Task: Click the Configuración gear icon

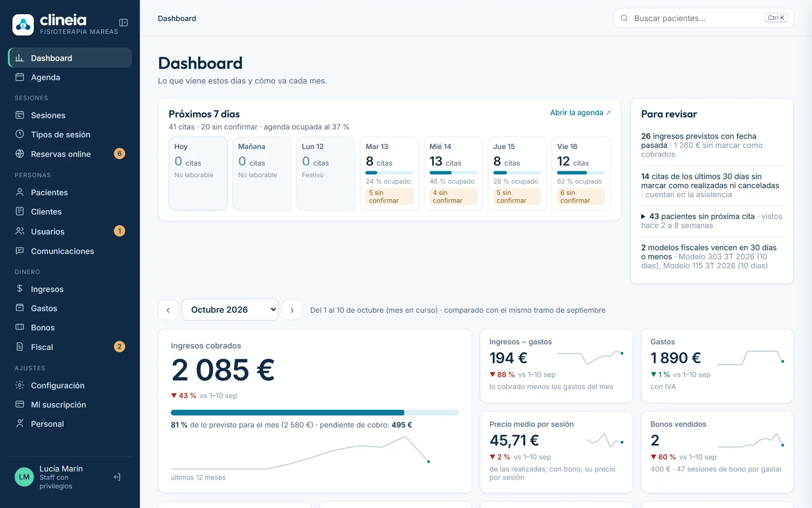Action: (20, 385)
